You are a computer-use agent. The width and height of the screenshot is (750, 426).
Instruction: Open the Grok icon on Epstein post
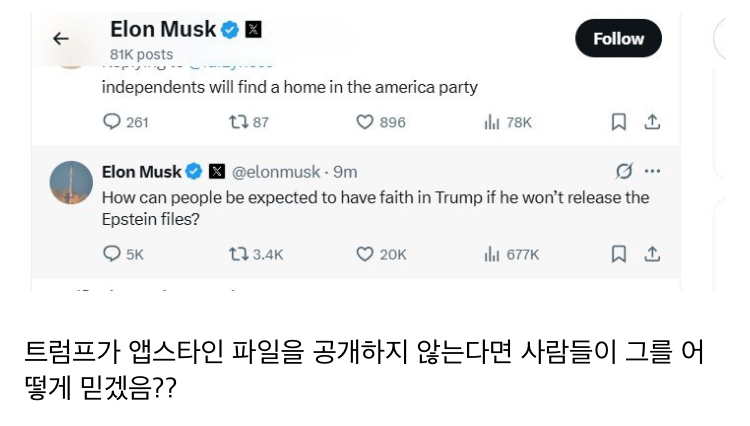point(624,171)
